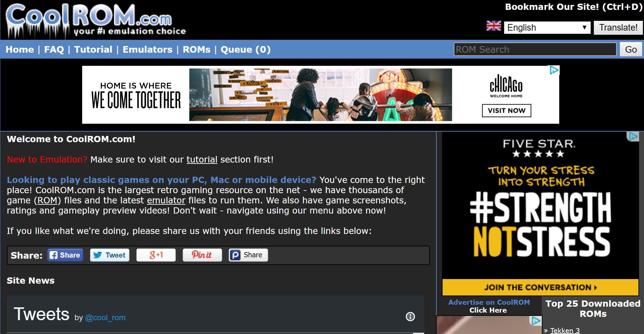The width and height of the screenshot is (644, 334).
Task: Click JOIN THE CONVERSATION button
Action: click(540, 287)
